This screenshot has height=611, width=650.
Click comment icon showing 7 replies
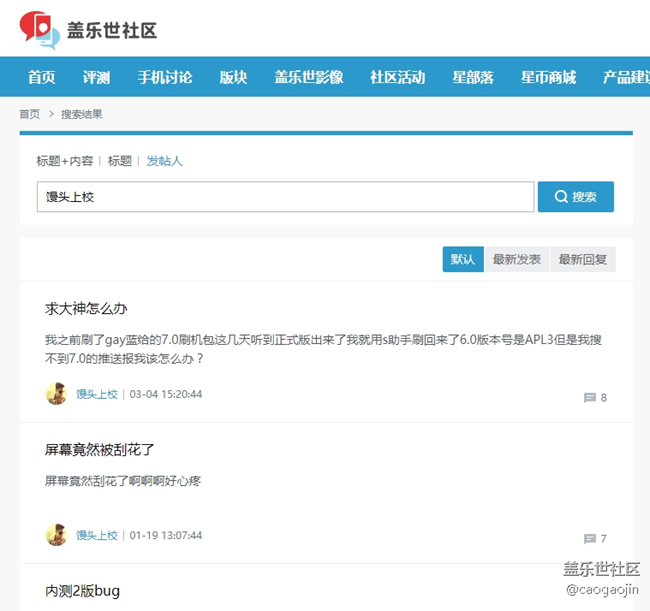pos(589,539)
